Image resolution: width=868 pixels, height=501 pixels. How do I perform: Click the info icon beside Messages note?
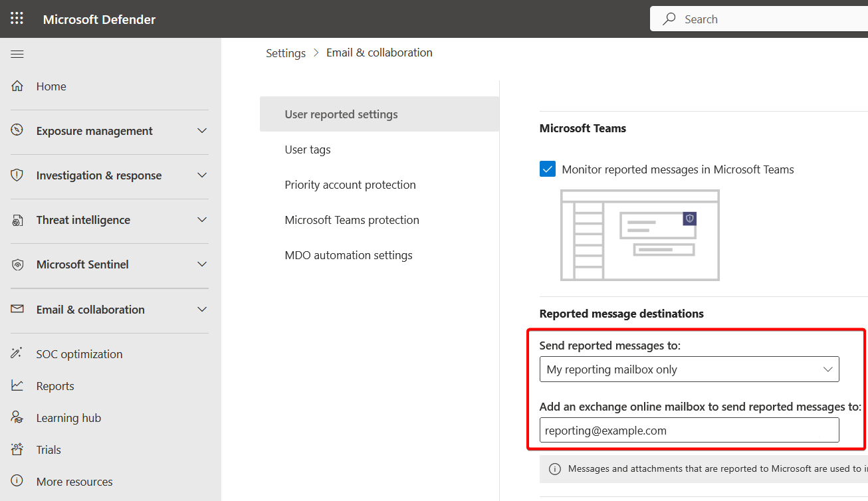[555, 469]
